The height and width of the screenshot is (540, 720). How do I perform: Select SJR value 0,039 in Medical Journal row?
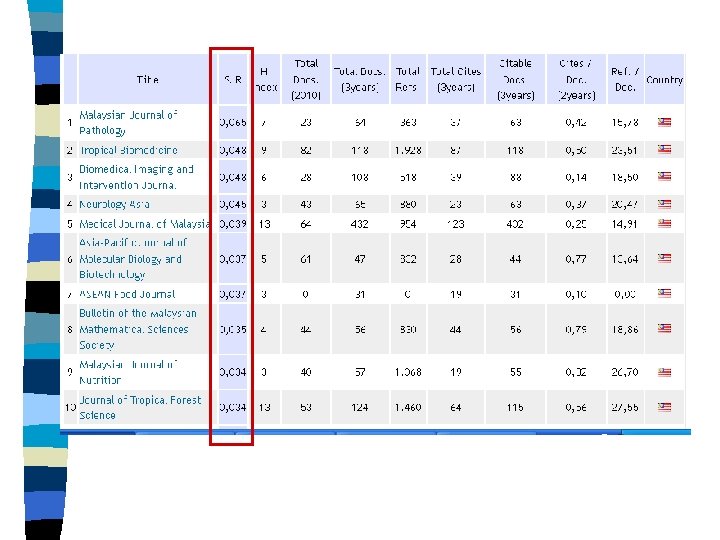pos(233,224)
